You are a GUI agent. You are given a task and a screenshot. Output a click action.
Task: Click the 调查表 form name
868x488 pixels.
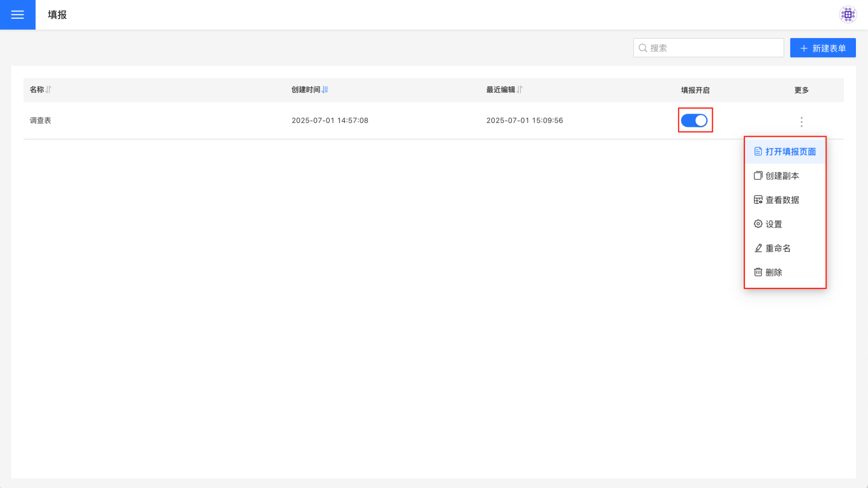click(x=40, y=121)
